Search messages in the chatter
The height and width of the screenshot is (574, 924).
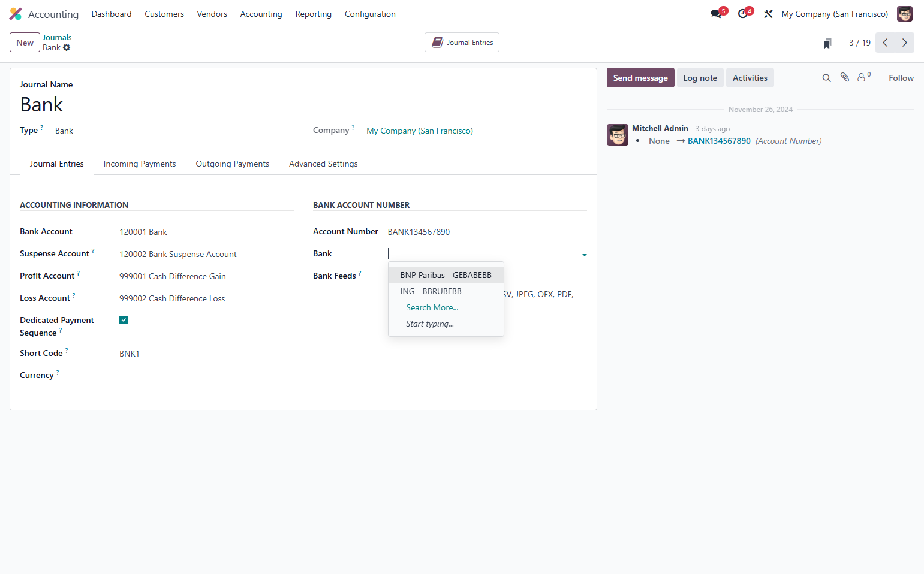tap(826, 78)
